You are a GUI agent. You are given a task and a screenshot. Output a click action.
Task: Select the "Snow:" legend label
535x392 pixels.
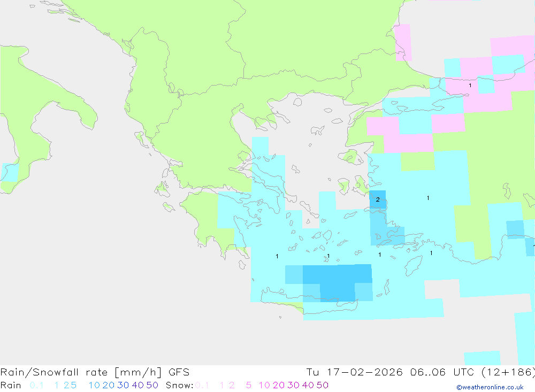[x=179, y=385]
